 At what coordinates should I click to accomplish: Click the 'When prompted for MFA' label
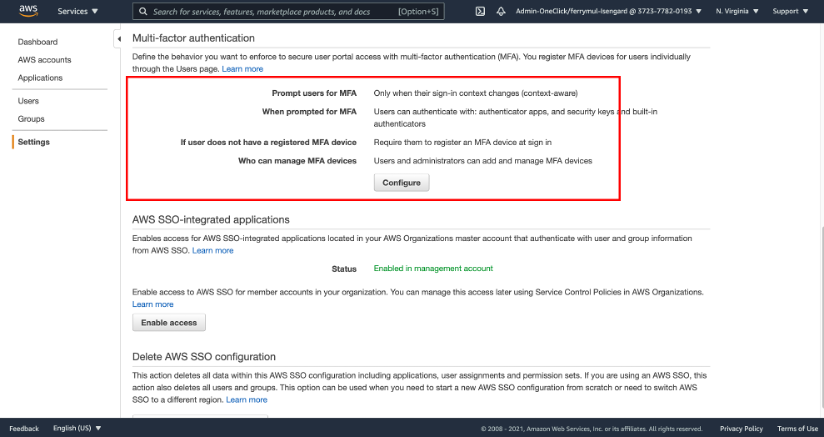(x=309, y=111)
